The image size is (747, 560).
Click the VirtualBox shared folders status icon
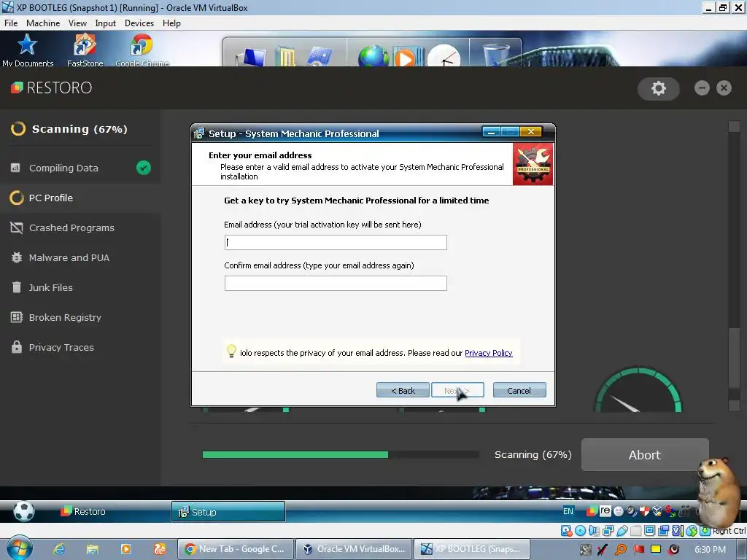[635, 531]
